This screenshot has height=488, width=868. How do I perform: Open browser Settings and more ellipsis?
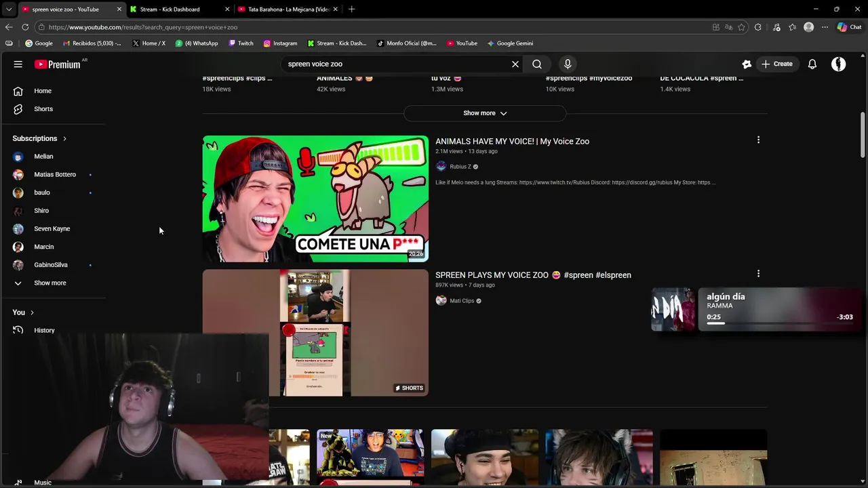pos(825,27)
